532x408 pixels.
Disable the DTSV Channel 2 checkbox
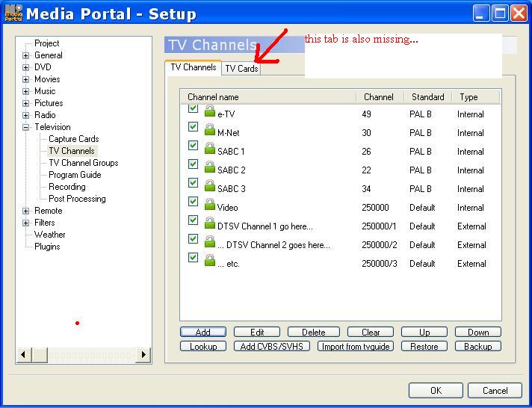pos(193,239)
